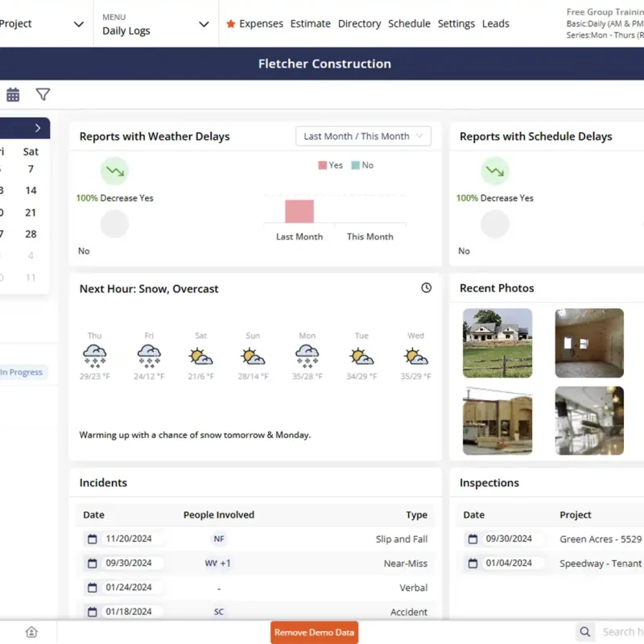Open the farmhouse exterior photo thumbnail
This screenshot has width=644, height=644.
point(497,343)
